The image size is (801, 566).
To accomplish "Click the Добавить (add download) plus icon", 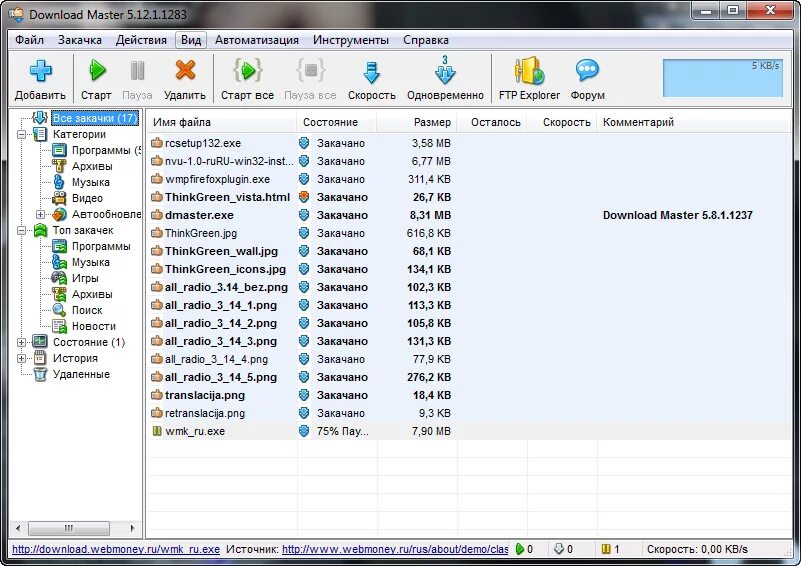I will coord(40,70).
